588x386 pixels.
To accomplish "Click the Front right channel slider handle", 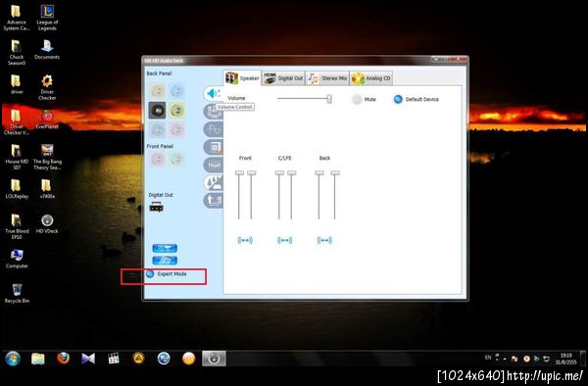I will [x=252, y=172].
